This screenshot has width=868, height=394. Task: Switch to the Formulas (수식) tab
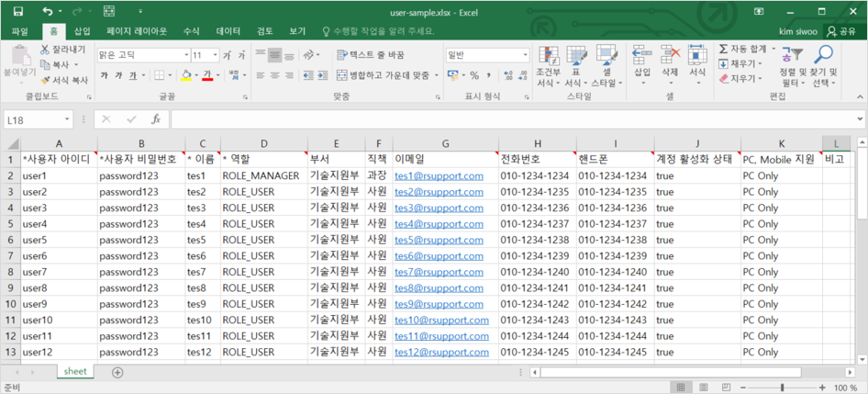[191, 31]
